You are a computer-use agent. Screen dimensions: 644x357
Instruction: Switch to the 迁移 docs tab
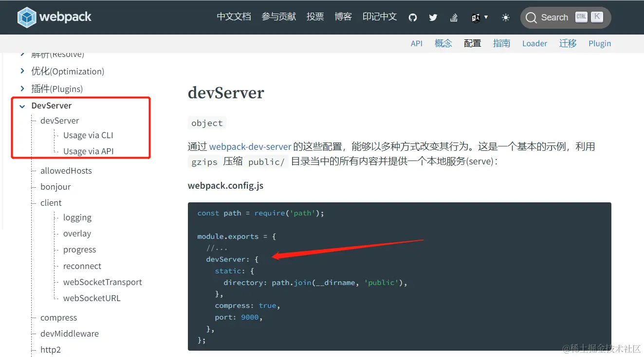pos(568,43)
